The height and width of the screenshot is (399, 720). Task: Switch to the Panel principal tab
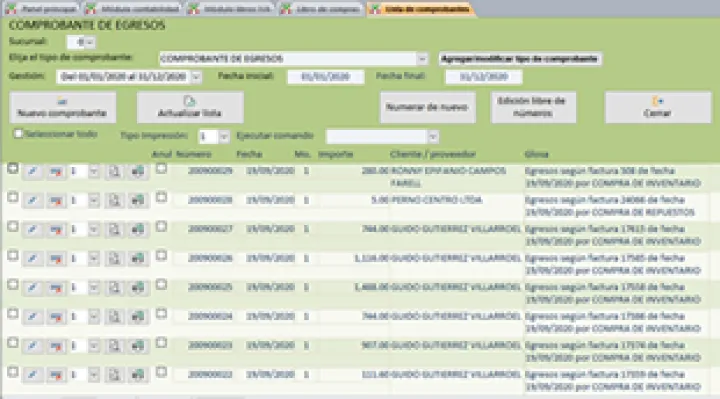(42, 9)
